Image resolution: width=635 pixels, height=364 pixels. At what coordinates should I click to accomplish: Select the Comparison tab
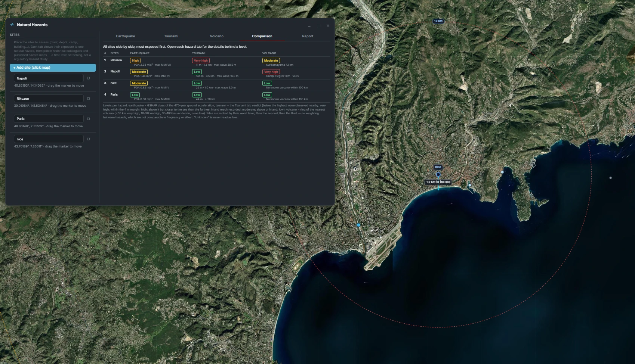pos(262,36)
